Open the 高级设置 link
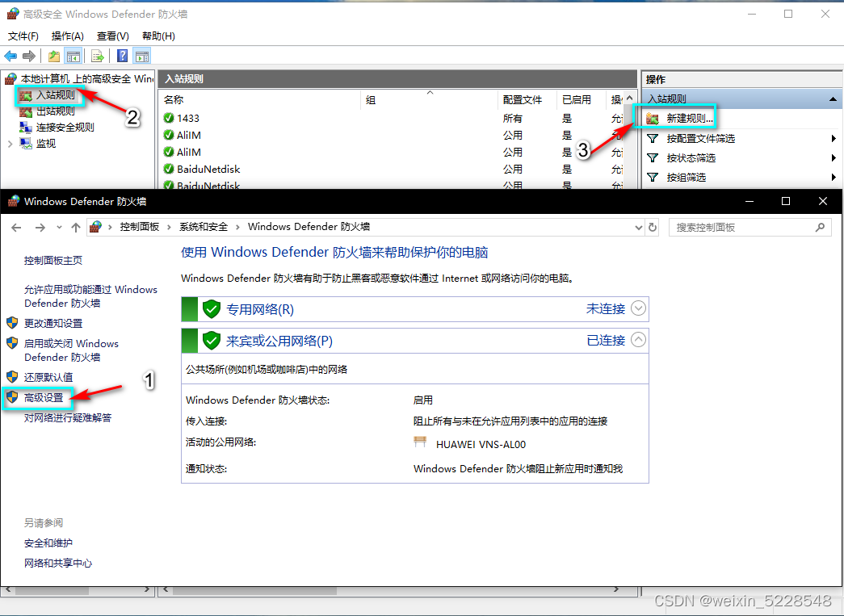The image size is (844, 616). point(44,397)
